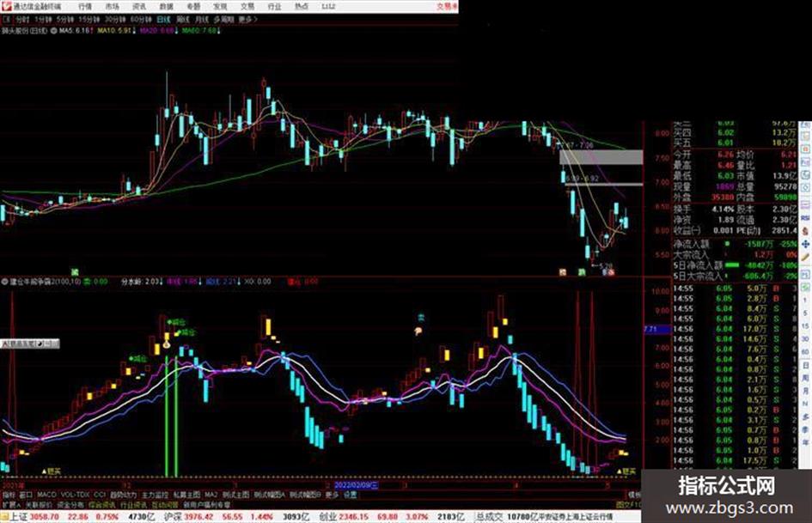Open the 资讯 menu
Viewport: 812px width, 523px height.
(139, 6)
